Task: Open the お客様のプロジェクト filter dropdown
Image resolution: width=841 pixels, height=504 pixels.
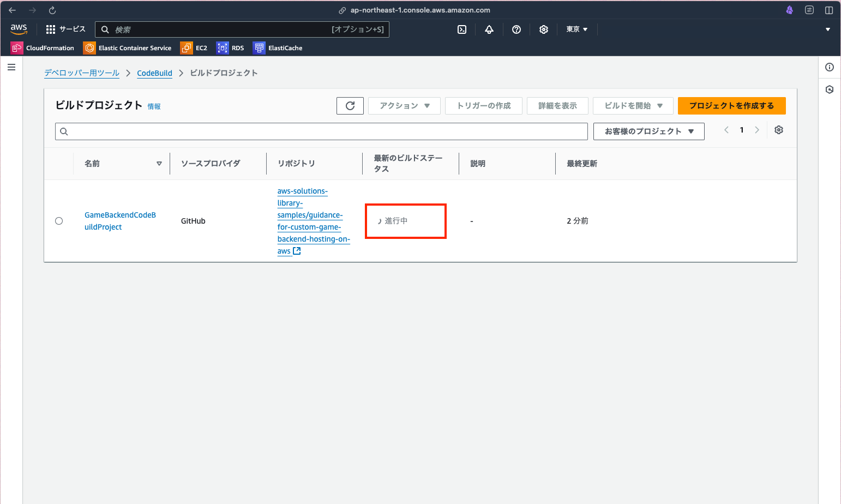Action: 649,131
